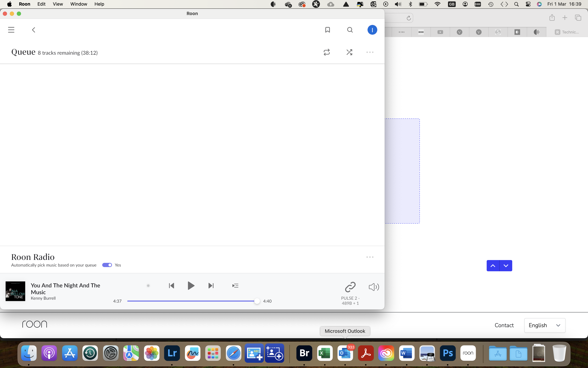The height and width of the screenshot is (368, 588).
Task: Toggle queue loop mode
Action: pyautogui.click(x=327, y=52)
